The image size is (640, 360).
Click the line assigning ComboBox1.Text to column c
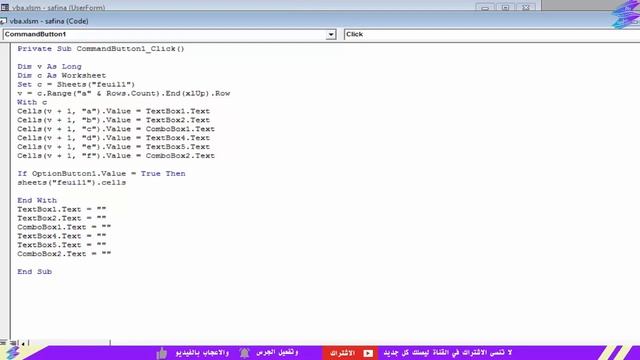116,129
